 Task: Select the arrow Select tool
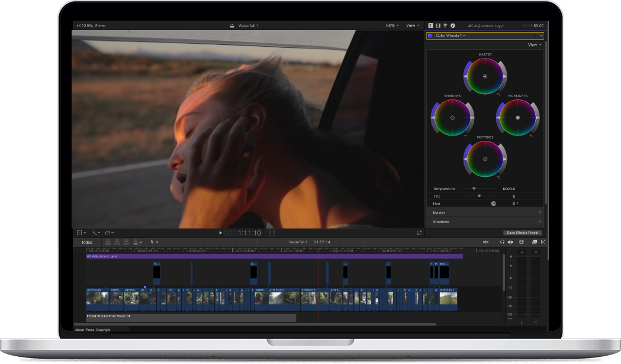pyautogui.click(x=152, y=242)
